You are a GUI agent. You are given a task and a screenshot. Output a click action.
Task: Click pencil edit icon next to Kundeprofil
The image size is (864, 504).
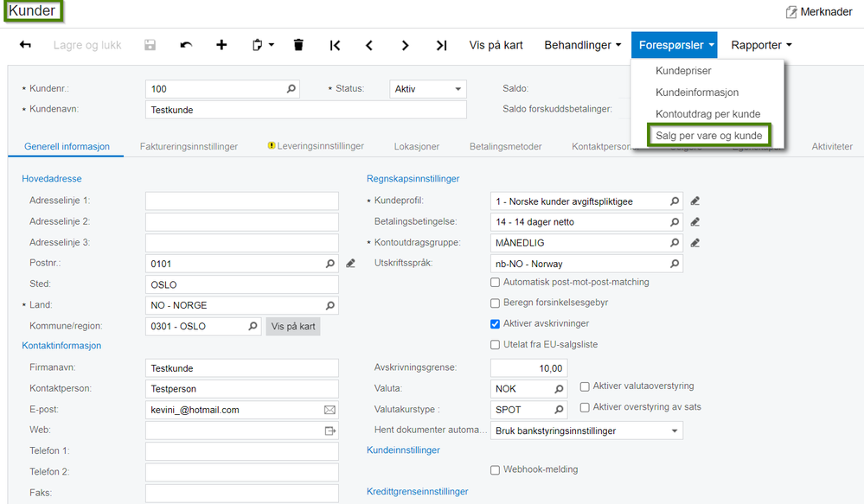pos(694,201)
